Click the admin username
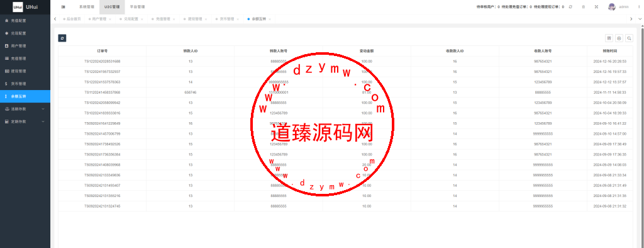This screenshot has height=248, width=644. click(x=624, y=7)
